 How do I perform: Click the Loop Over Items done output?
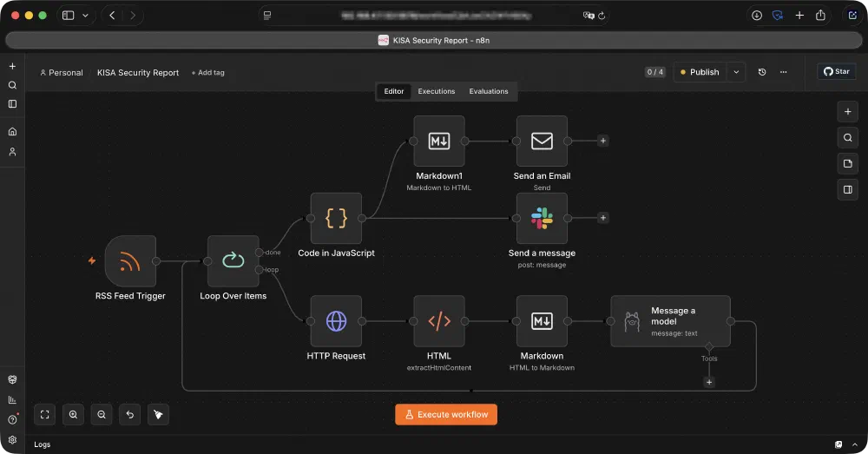[259, 253]
